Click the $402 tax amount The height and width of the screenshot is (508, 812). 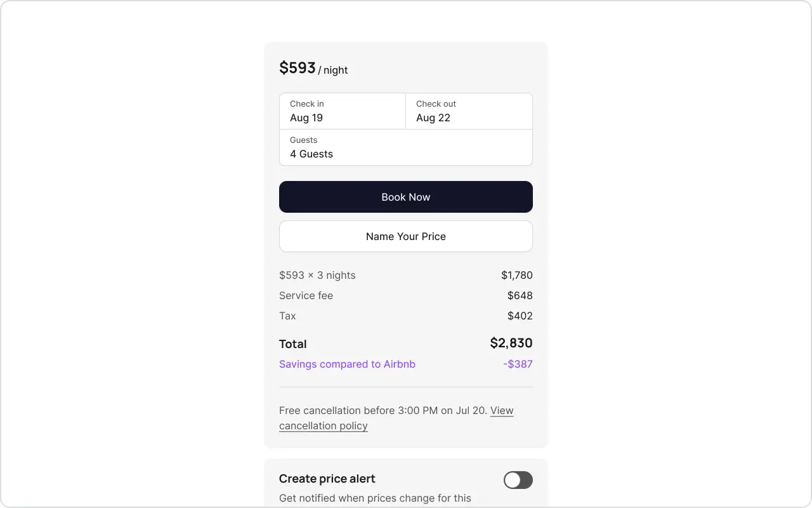pyautogui.click(x=520, y=316)
